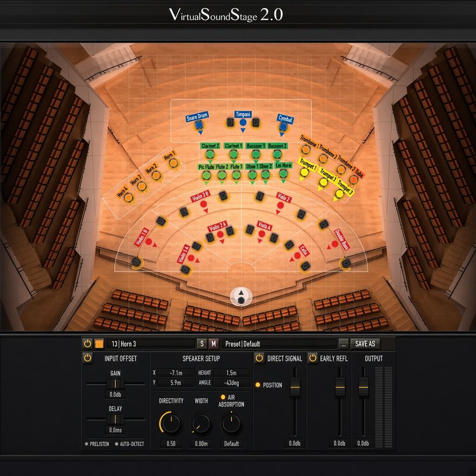This screenshot has width=476, height=476.
Task: Select the Double Bass marker
Action: (335, 244)
